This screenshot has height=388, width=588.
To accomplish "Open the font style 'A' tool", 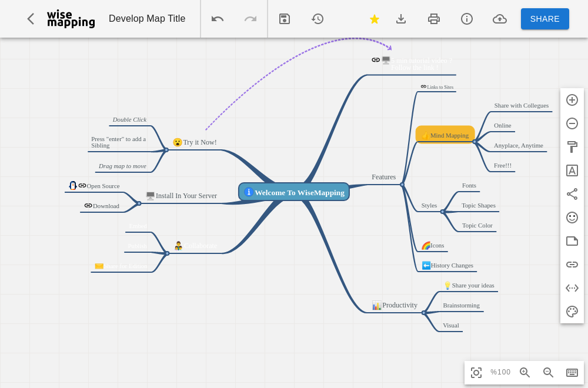I will [572, 170].
